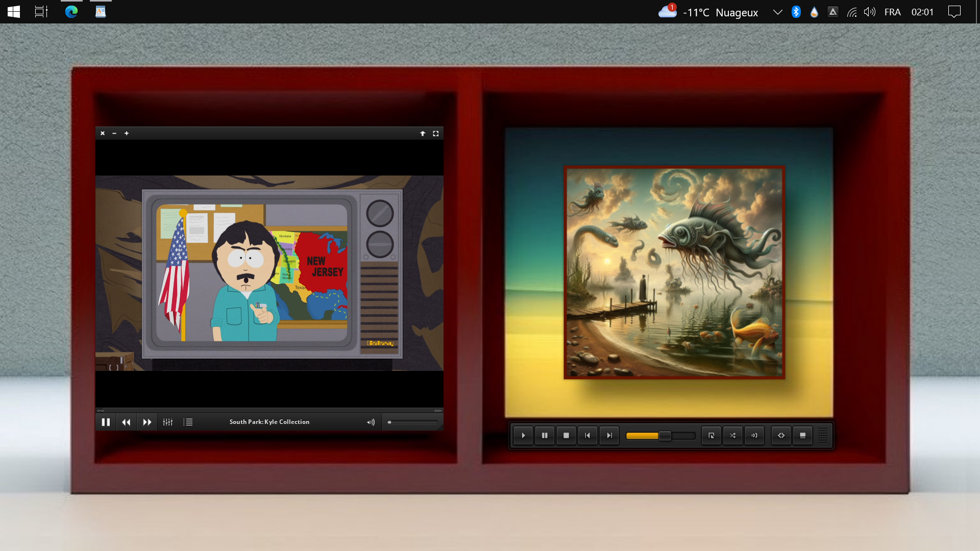980x551 pixels.
Task: Open the clock showing 02:01
Action: 922,12
